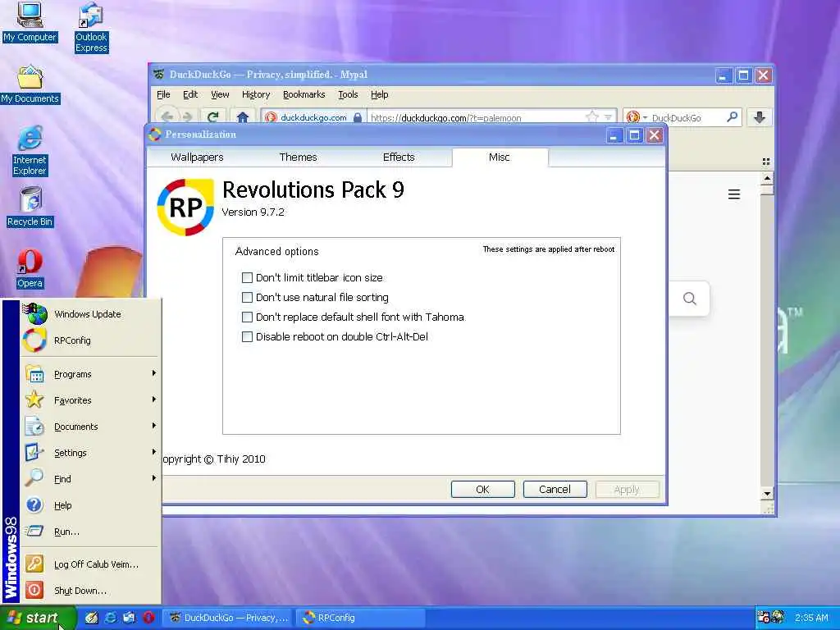Open the My Computer desktop icon
Image resolution: width=840 pixels, height=630 pixels.
(30, 21)
